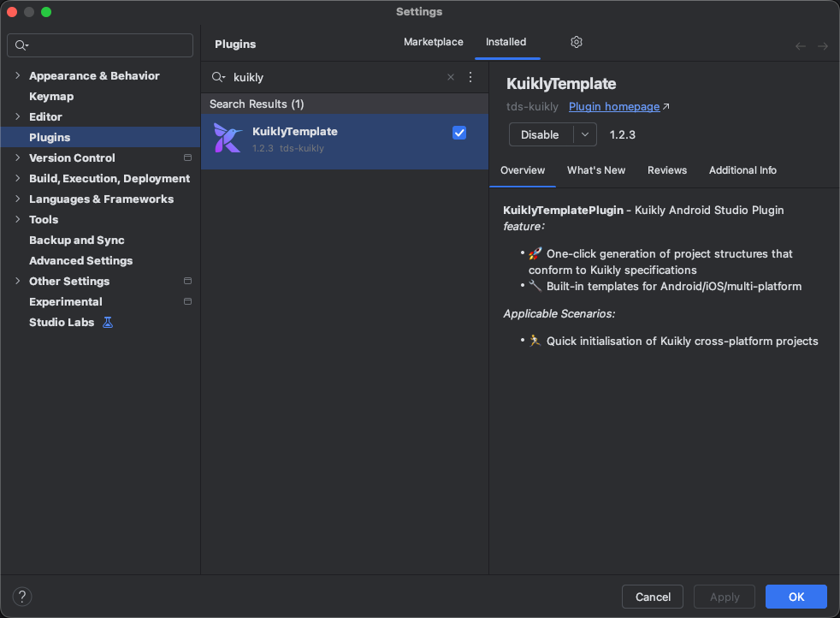Navigate forward with the right arrow

click(822, 46)
